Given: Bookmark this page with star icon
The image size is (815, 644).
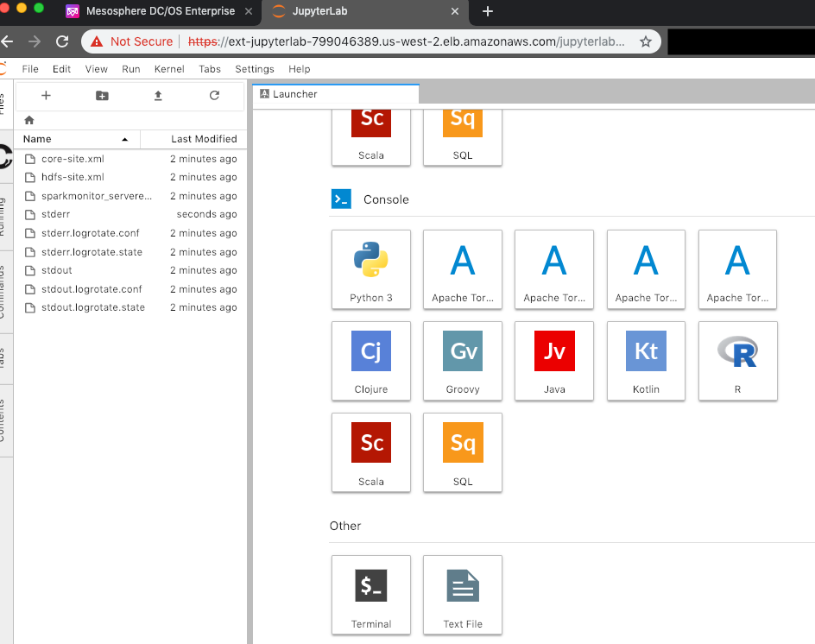Looking at the screenshot, I should tap(645, 41).
